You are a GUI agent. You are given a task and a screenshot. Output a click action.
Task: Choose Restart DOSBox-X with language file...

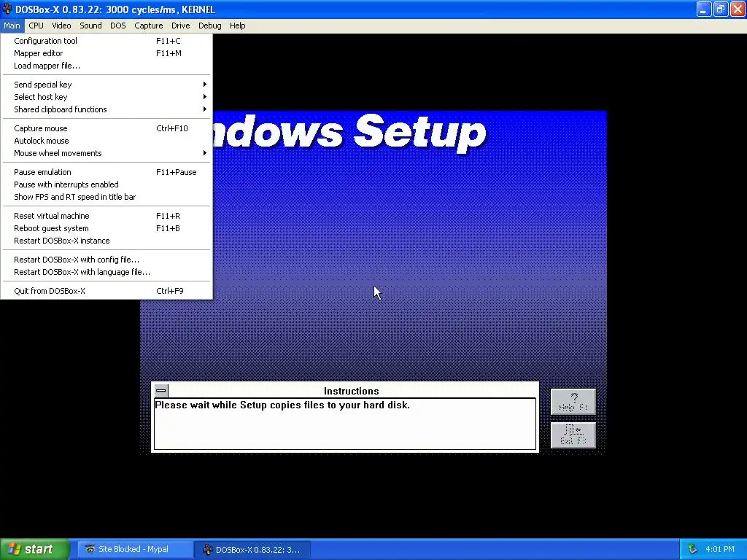(x=107, y=272)
